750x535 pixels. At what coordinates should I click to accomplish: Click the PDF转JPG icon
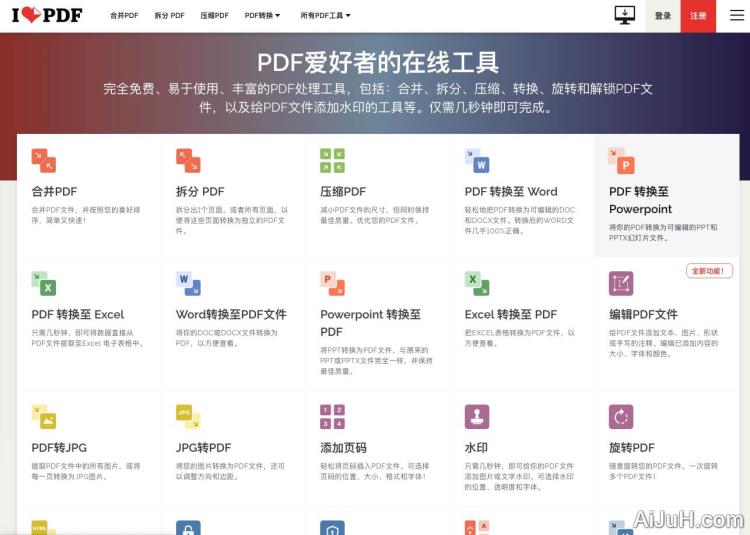(x=44, y=417)
